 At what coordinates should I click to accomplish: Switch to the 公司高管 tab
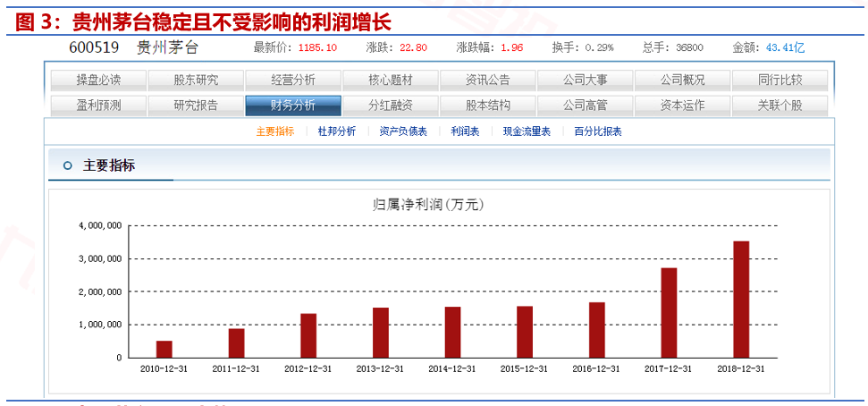pos(586,106)
